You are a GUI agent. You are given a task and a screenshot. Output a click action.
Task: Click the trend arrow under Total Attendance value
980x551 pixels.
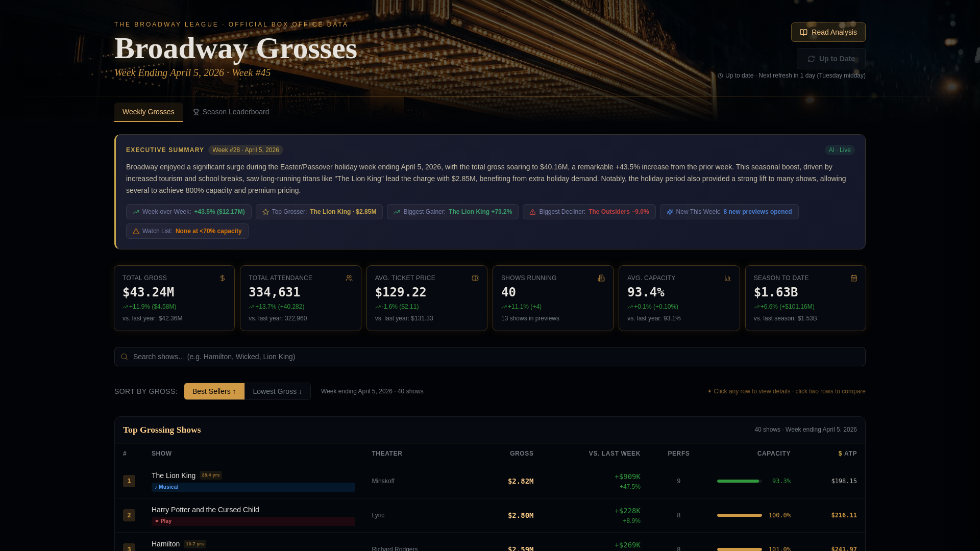pos(251,307)
